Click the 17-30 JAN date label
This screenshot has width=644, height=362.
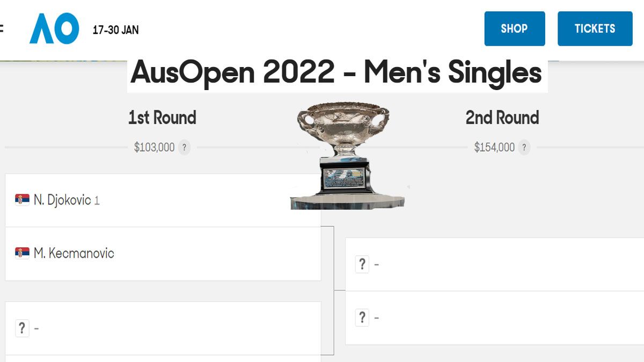(x=116, y=30)
